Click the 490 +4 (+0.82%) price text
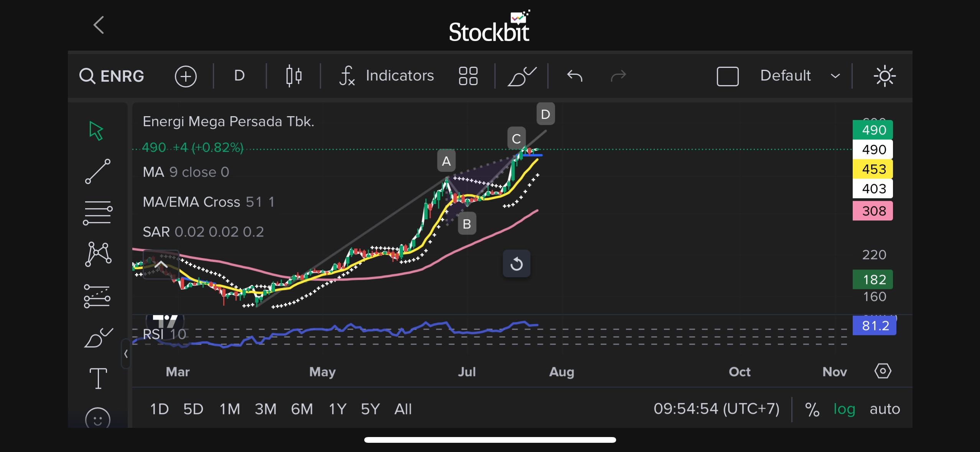 [x=192, y=148]
